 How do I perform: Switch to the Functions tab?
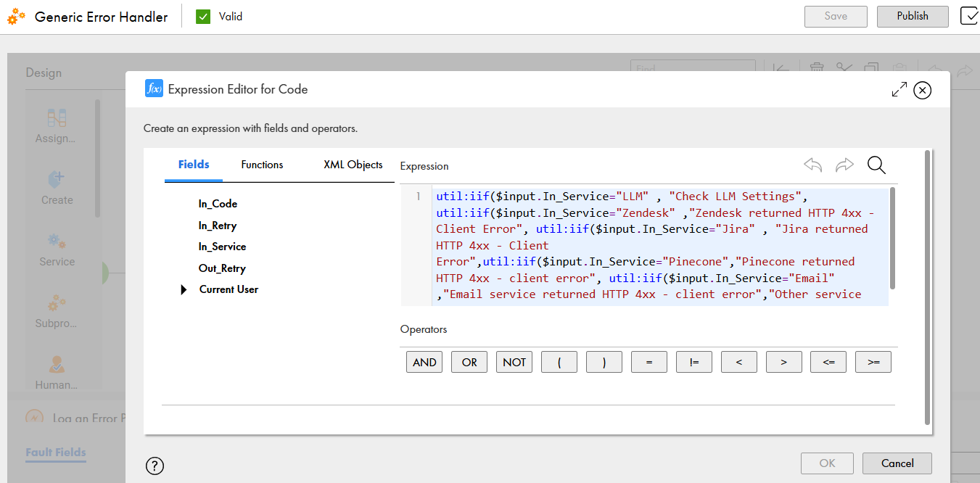tap(262, 165)
